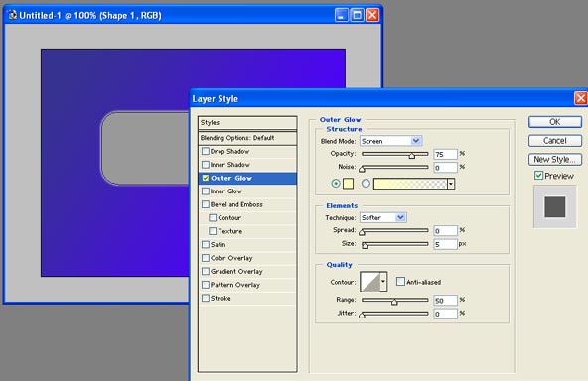Uncheck the Outer Glow checkbox
This screenshot has width=588, height=381.
coord(206,178)
